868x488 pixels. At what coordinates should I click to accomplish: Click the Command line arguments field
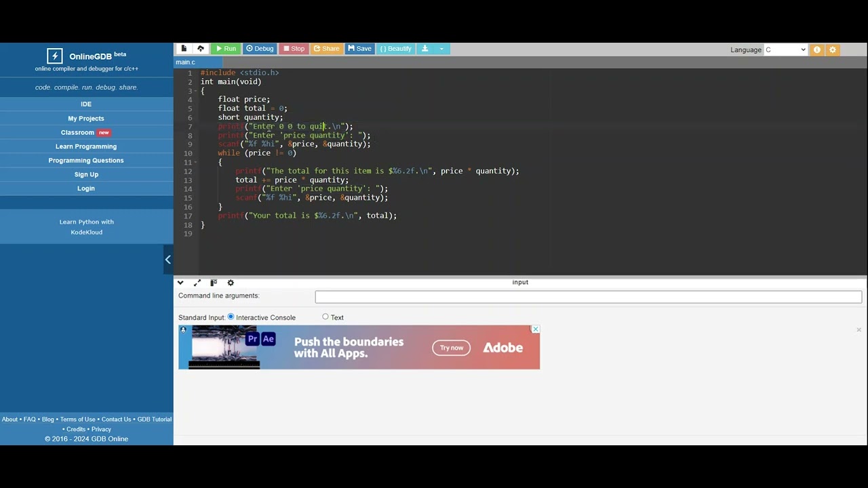click(x=589, y=297)
